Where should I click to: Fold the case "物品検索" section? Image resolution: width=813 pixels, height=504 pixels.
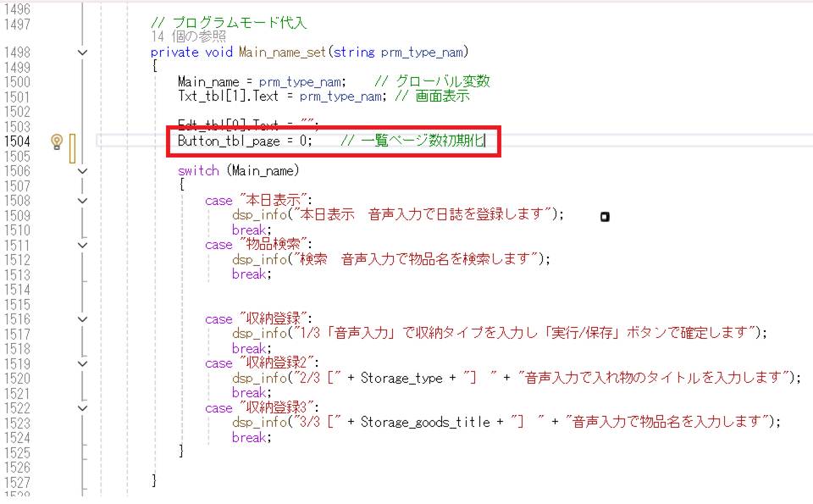(82, 245)
